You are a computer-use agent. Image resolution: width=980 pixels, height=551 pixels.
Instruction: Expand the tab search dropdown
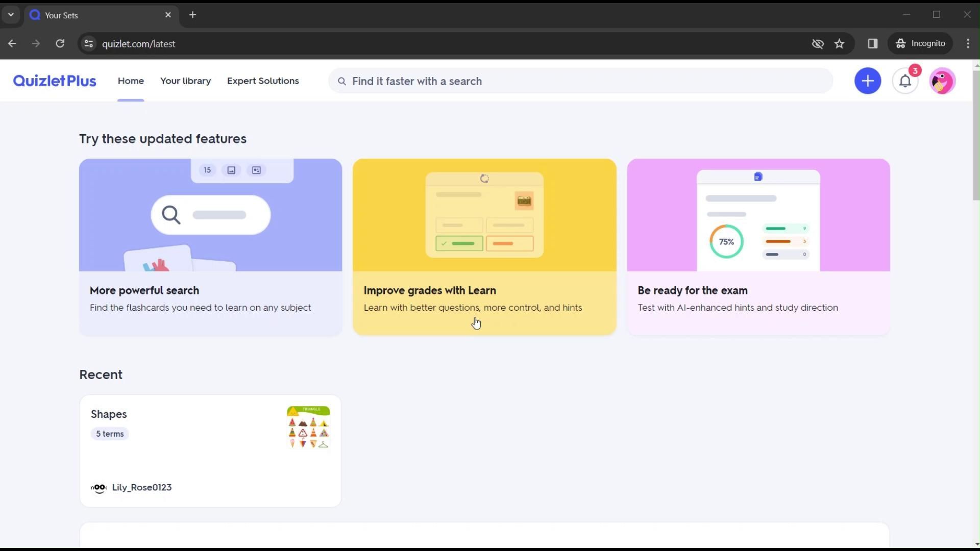coord(11,15)
